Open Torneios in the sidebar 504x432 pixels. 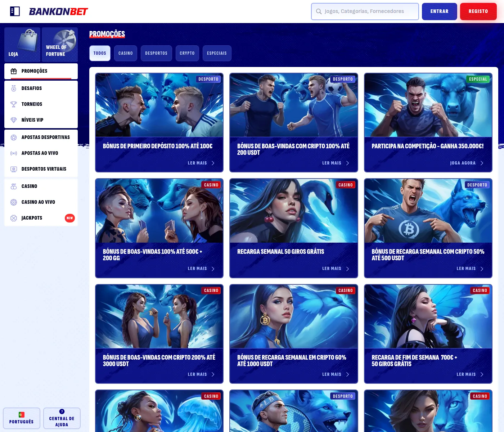click(41, 104)
